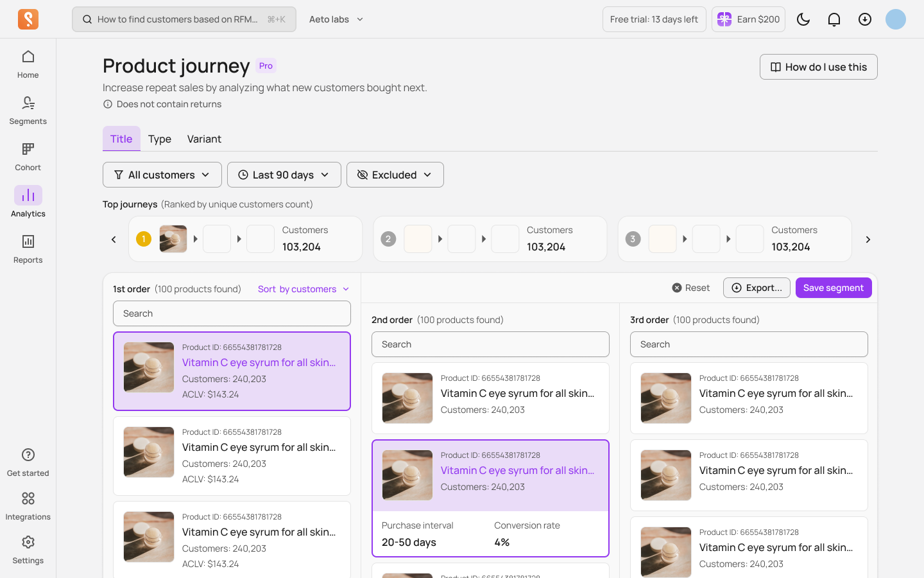Click the Earn $200 gift button
Image resolution: width=924 pixels, height=578 pixels.
[748, 19]
